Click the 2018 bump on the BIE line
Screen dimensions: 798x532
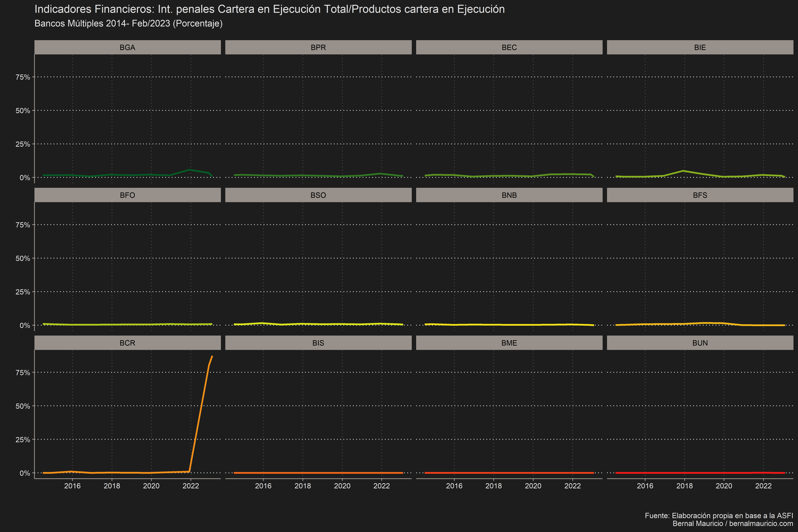(684, 171)
